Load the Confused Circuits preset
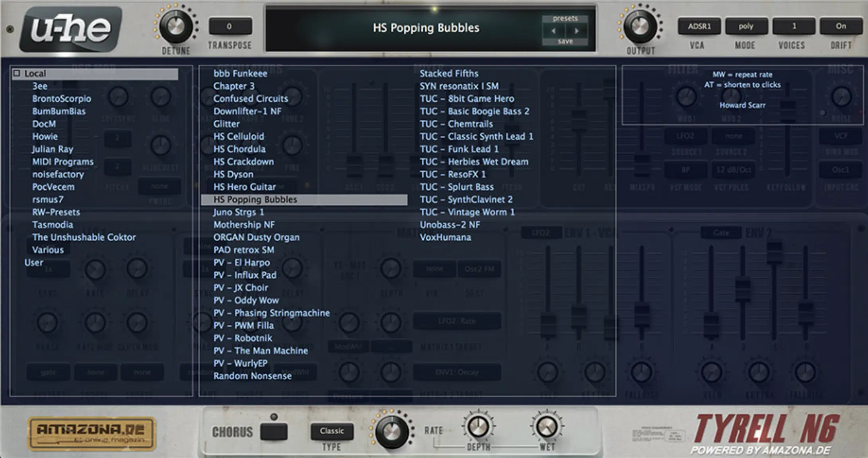The image size is (868, 458). pyautogui.click(x=251, y=99)
